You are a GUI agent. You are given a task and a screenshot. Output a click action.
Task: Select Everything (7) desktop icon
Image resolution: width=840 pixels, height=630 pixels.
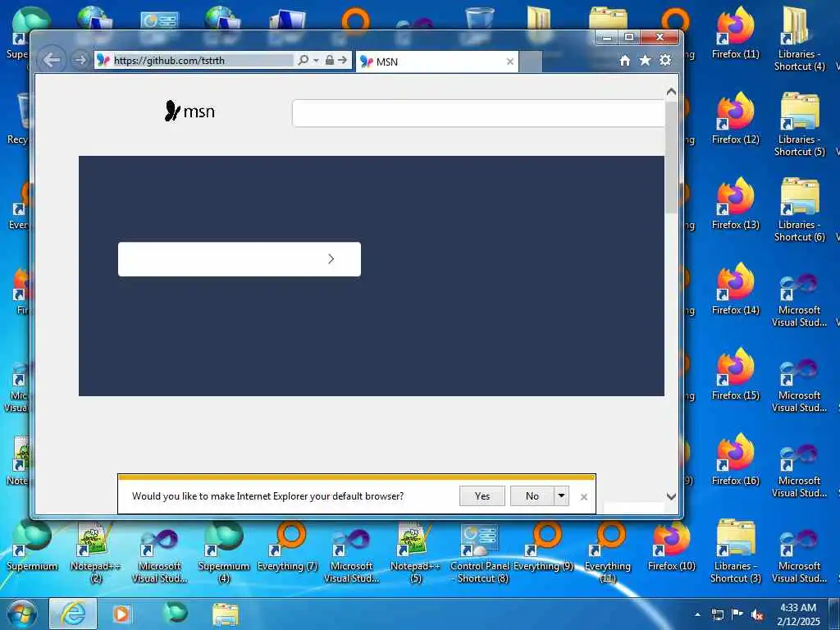pyautogui.click(x=288, y=546)
